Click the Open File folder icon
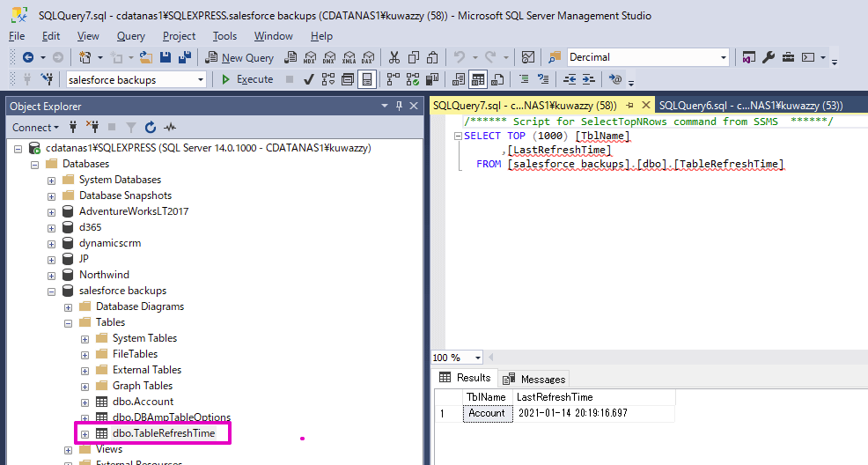Viewport: 868px width, 465px height. click(x=146, y=57)
